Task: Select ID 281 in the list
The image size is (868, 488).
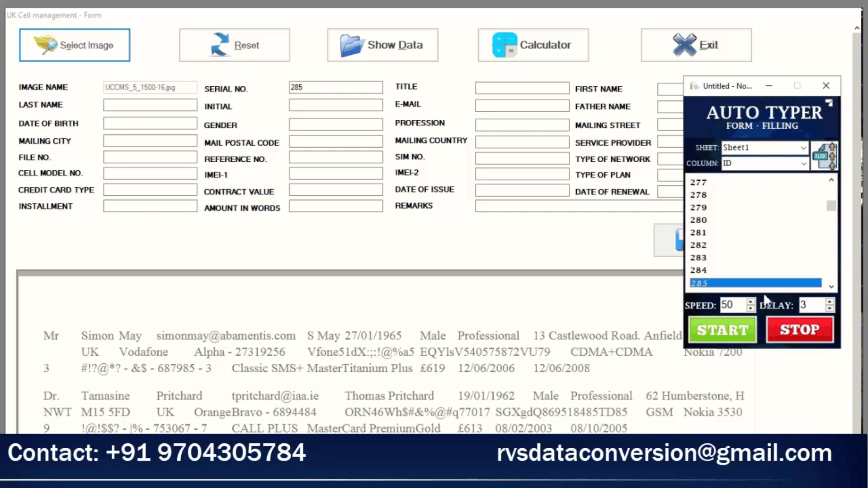Action: pyautogui.click(x=755, y=232)
